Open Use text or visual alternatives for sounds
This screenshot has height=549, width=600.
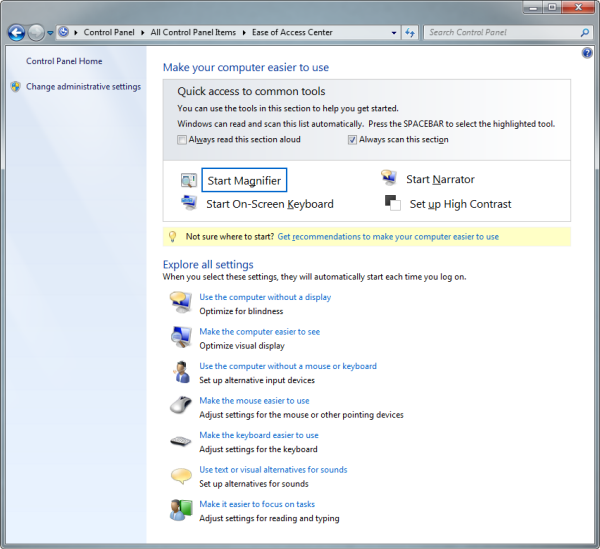(273, 469)
